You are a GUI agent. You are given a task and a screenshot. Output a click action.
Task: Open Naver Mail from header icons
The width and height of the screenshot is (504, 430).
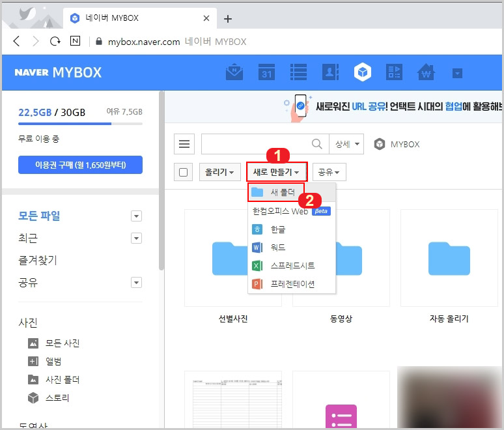[234, 72]
